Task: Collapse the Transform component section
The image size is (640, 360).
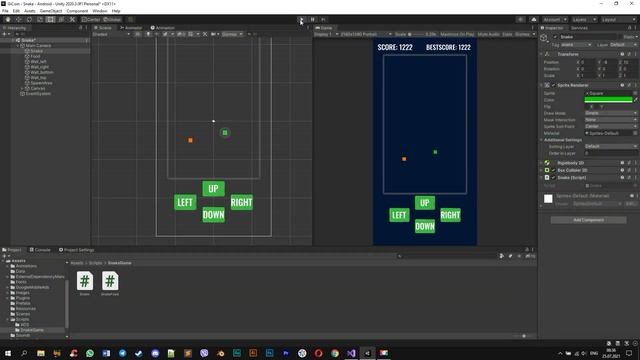Action: tap(542, 54)
